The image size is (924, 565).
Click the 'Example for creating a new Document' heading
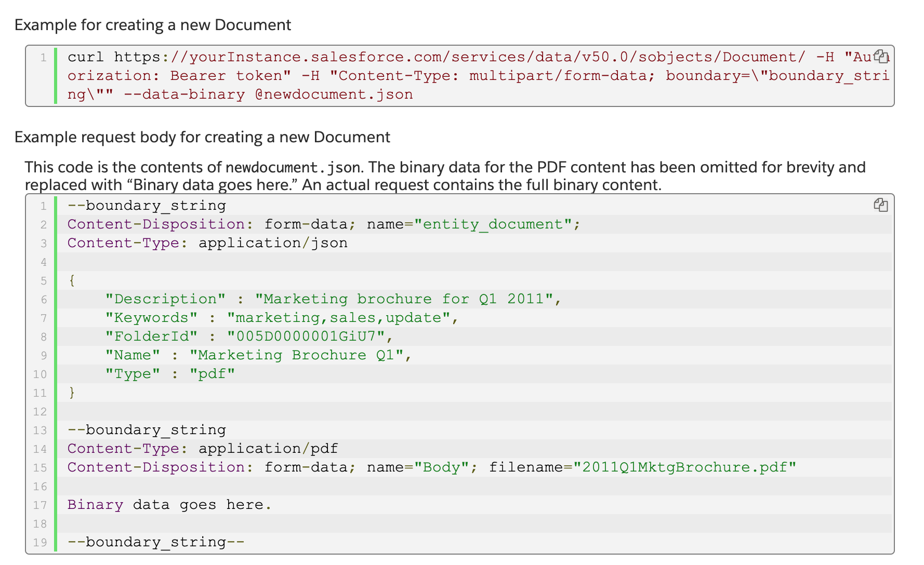[153, 25]
